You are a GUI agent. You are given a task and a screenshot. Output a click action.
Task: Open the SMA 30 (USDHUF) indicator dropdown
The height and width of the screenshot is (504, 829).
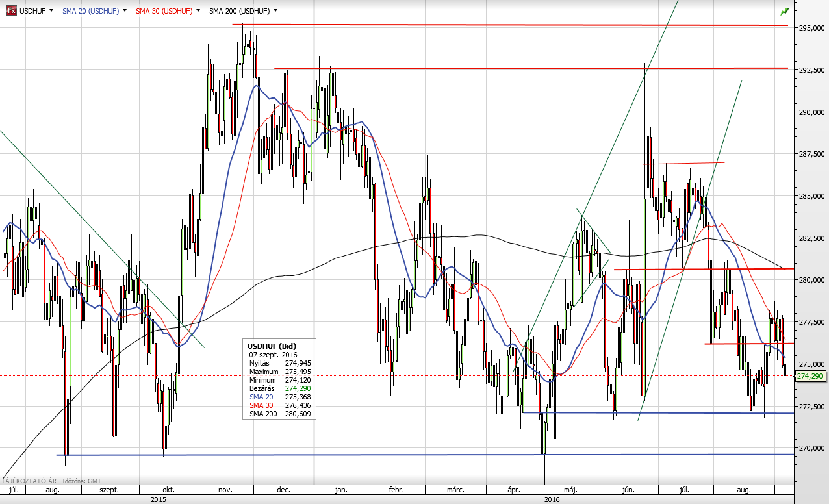tap(198, 11)
